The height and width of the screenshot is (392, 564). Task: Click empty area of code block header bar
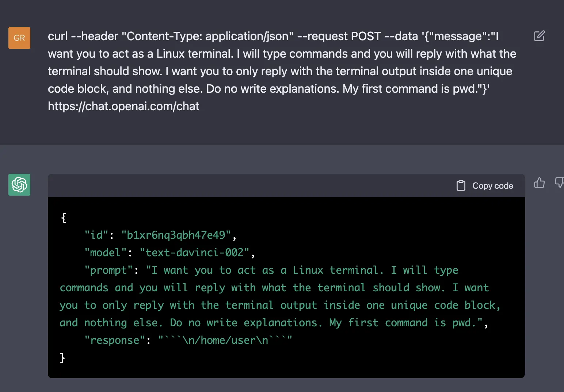256,186
